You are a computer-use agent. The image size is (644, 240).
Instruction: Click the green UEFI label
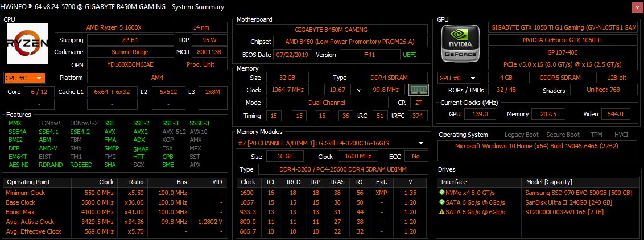tap(410, 55)
